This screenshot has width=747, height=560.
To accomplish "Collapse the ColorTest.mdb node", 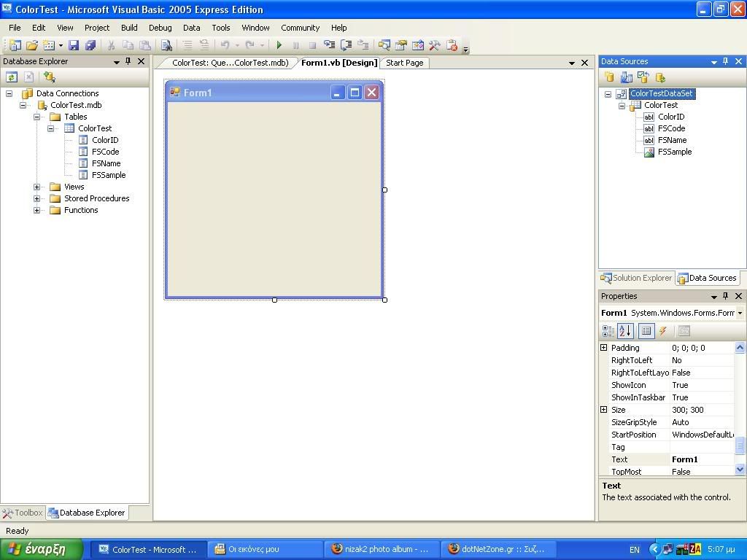I will 23,105.
